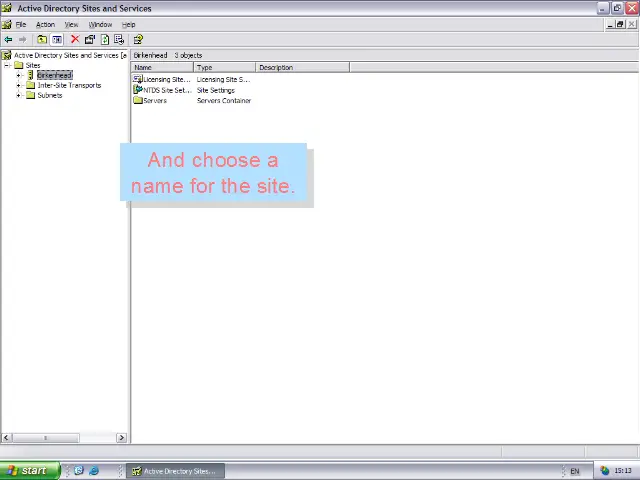640x480 pixels.
Task: Click the Licensing Site Settings item icon
Action: (138, 79)
